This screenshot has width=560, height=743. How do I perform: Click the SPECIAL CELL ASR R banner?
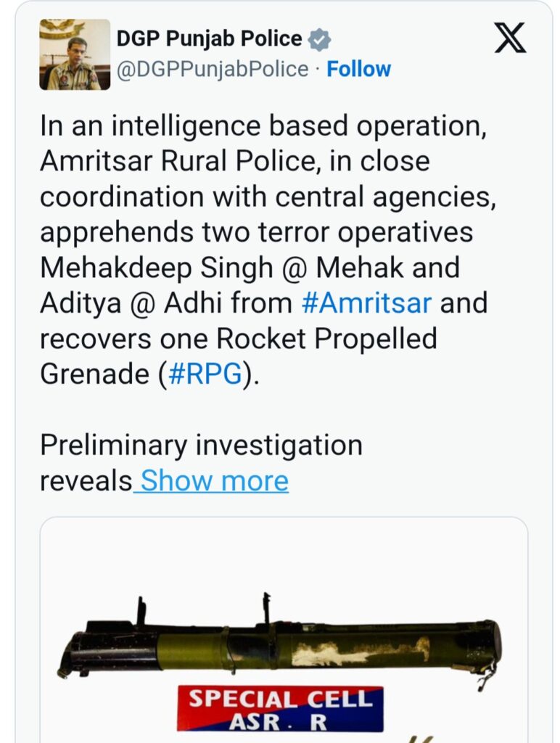(x=280, y=708)
